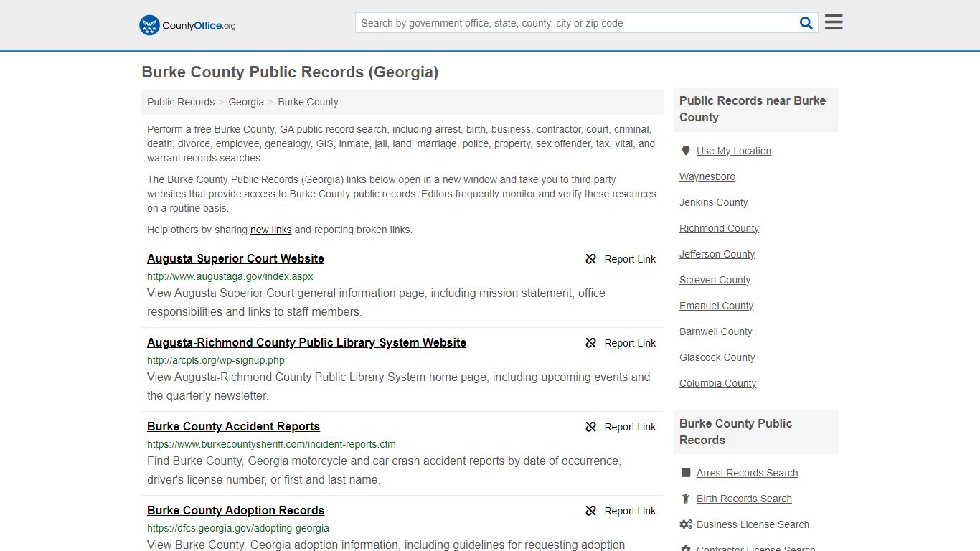Image resolution: width=980 pixels, height=551 pixels.
Task: Click broken-link icon for Burke County Adoption Records
Action: (590, 511)
